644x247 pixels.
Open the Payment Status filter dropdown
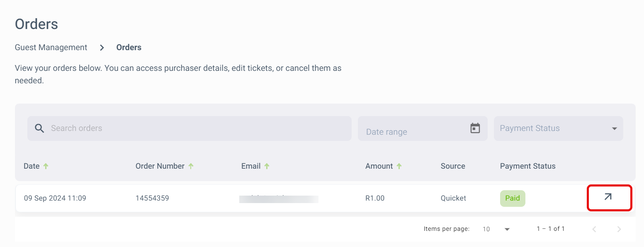pyautogui.click(x=559, y=128)
